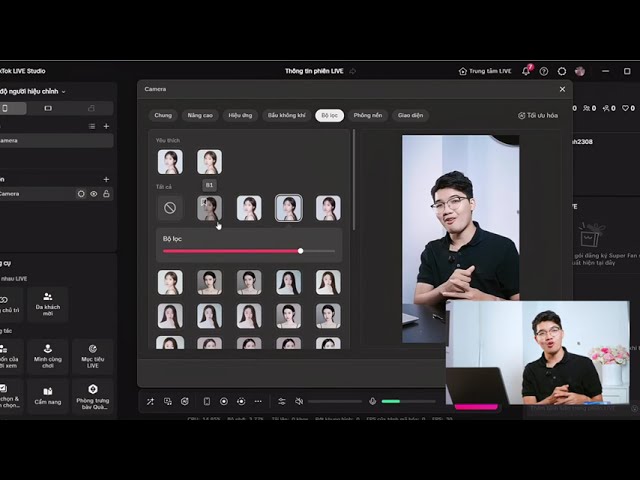Image resolution: width=640 pixels, height=480 pixels.
Task: Open the help question mark icon
Action: pyautogui.click(x=544, y=71)
